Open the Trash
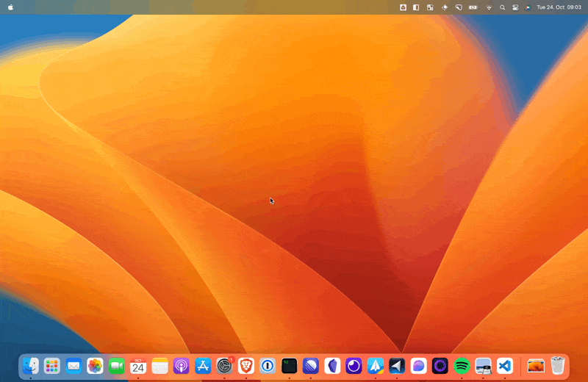 pyautogui.click(x=558, y=365)
